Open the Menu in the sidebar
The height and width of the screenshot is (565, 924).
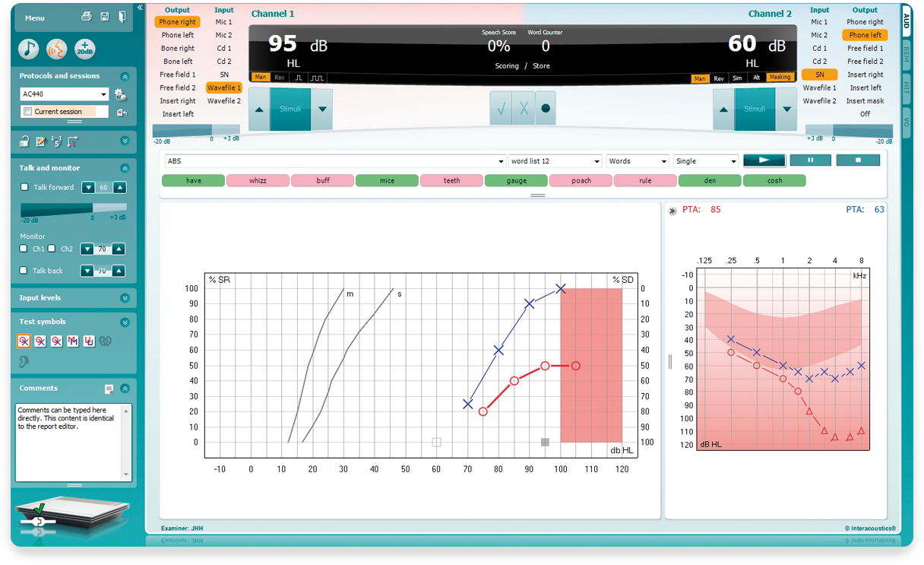pyautogui.click(x=35, y=17)
